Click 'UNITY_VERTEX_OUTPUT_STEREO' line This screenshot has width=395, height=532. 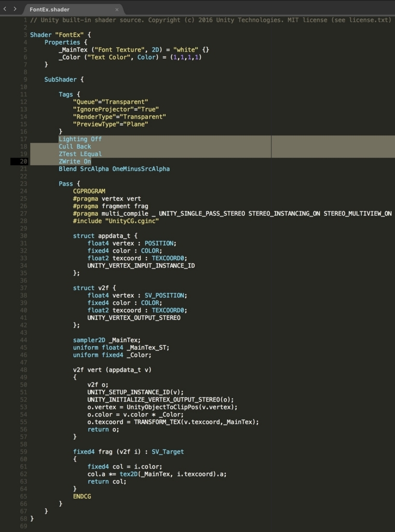pyautogui.click(x=134, y=318)
